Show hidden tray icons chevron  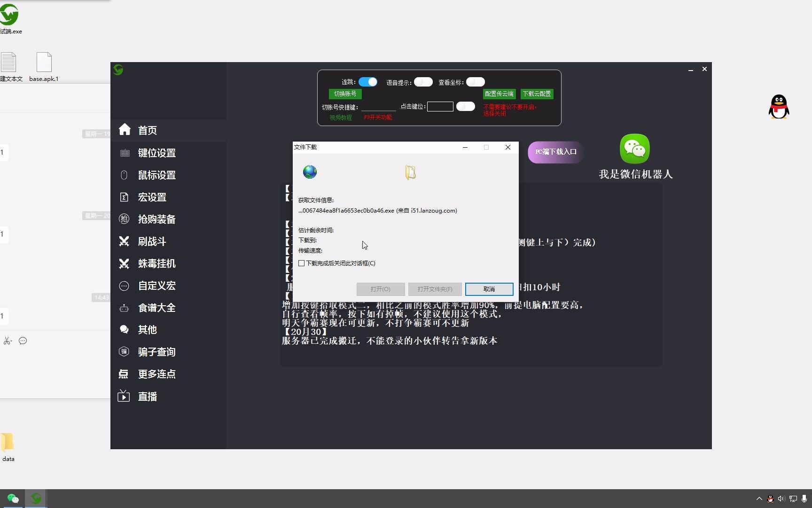tap(759, 499)
